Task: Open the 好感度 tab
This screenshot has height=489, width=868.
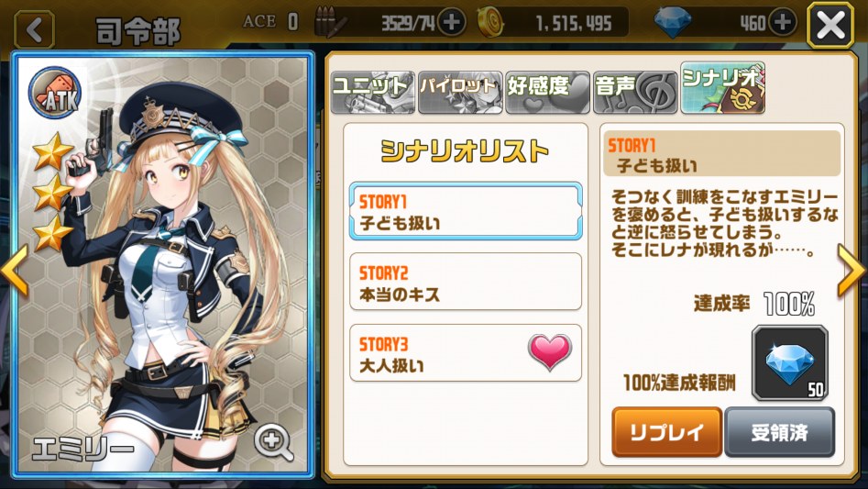Action: point(547,92)
